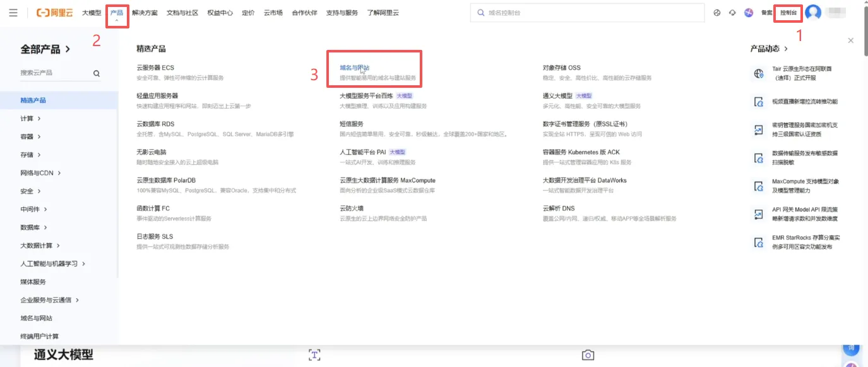The width and height of the screenshot is (868, 367).
Task: Open the 控制台 console link
Action: (x=788, y=13)
